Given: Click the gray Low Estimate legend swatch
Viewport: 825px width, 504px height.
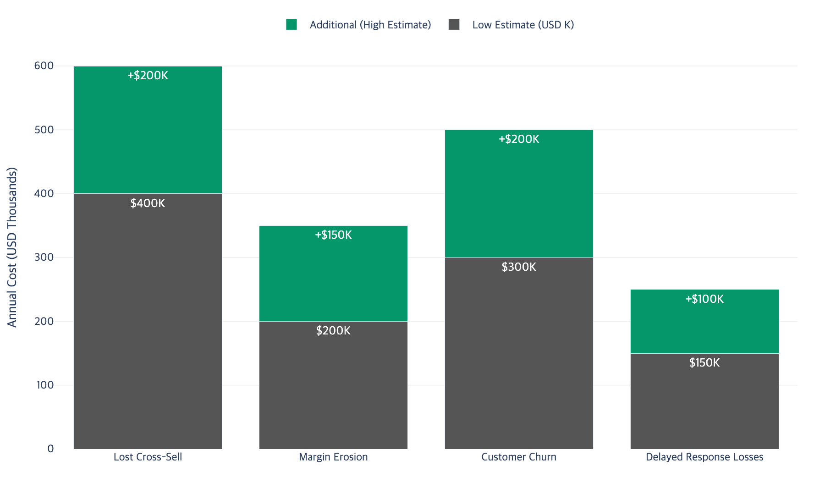Looking at the screenshot, I should tap(454, 25).
